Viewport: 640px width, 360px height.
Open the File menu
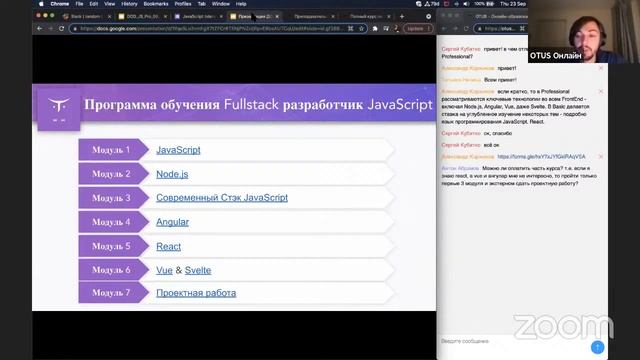click(x=79, y=4)
